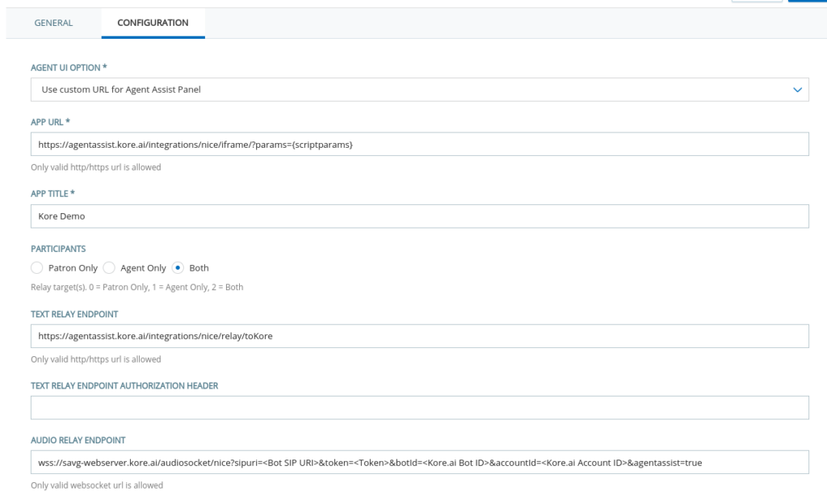The height and width of the screenshot is (504, 827).
Task: Switch to the GENERAL tab
Action: click(x=53, y=23)
